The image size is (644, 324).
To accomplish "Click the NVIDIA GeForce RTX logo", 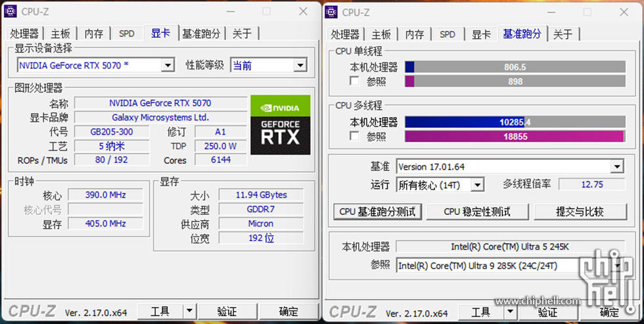I will tap(281, 125).
